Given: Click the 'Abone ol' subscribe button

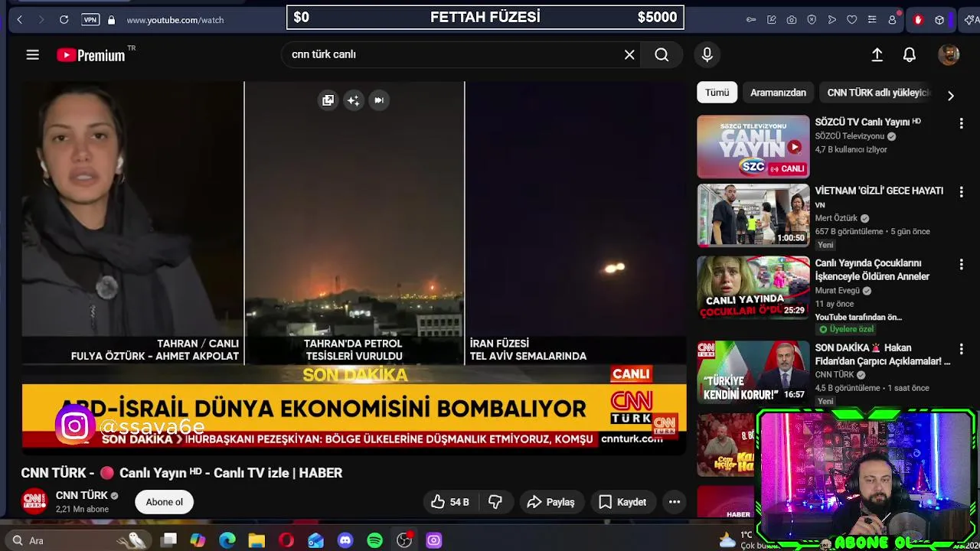Looking at the screenshot, I should click(165, 502).
